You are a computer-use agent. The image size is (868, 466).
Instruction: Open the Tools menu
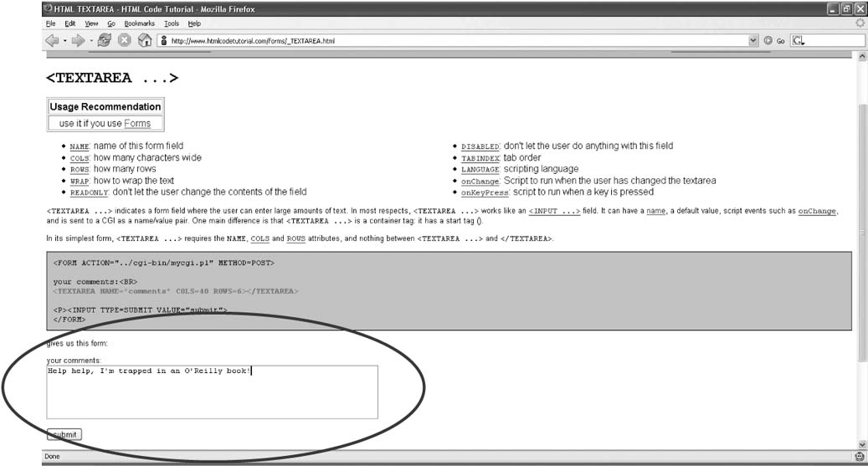[172, 23]
